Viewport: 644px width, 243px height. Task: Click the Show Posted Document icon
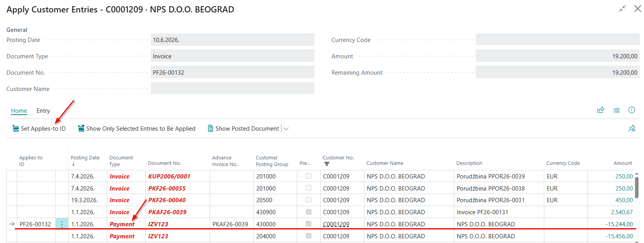(210, 129)
